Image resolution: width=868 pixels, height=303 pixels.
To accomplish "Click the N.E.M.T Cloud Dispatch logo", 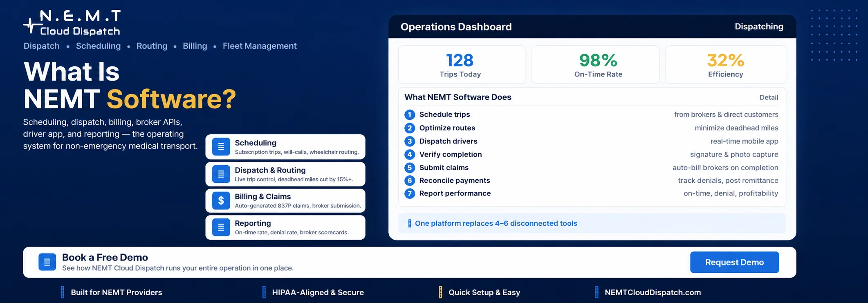I will coord(72,23).
